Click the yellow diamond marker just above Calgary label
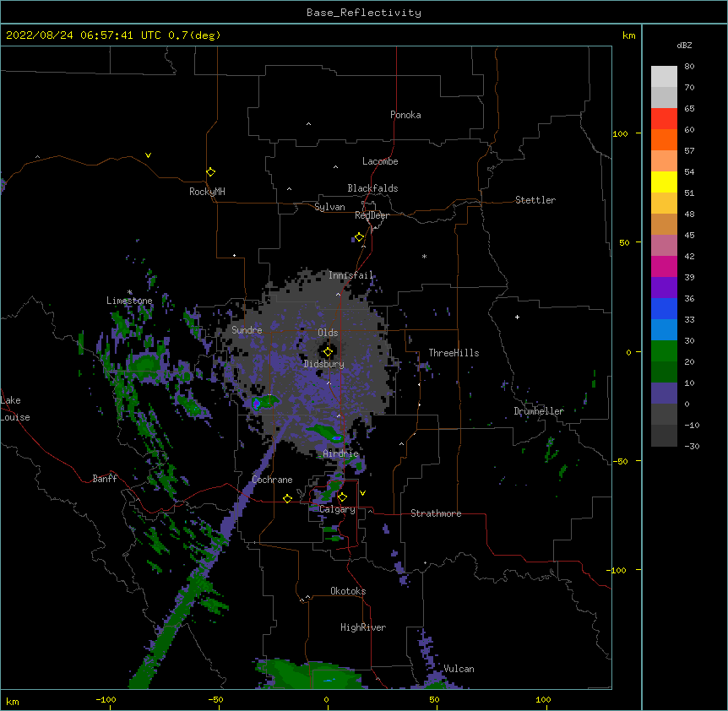The height and width of the screenshot is (711, 728). tap(342, 497)
